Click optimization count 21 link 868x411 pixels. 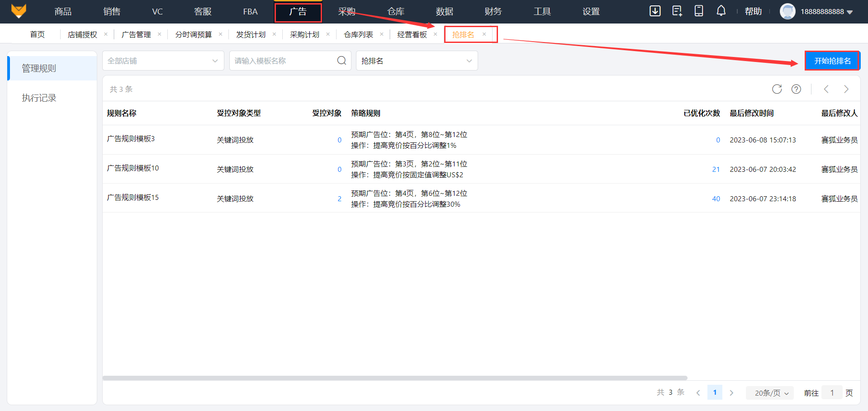coord(716,169)
